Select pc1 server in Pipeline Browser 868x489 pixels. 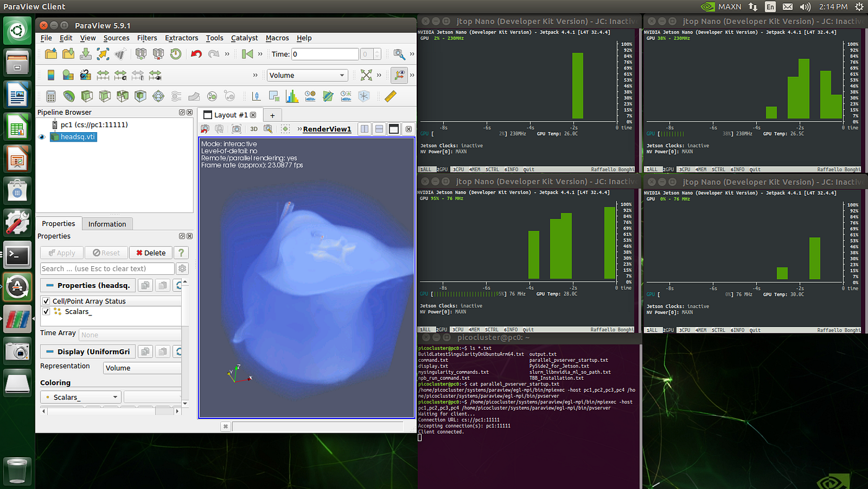pyautogui.click(x=94, y=125)
